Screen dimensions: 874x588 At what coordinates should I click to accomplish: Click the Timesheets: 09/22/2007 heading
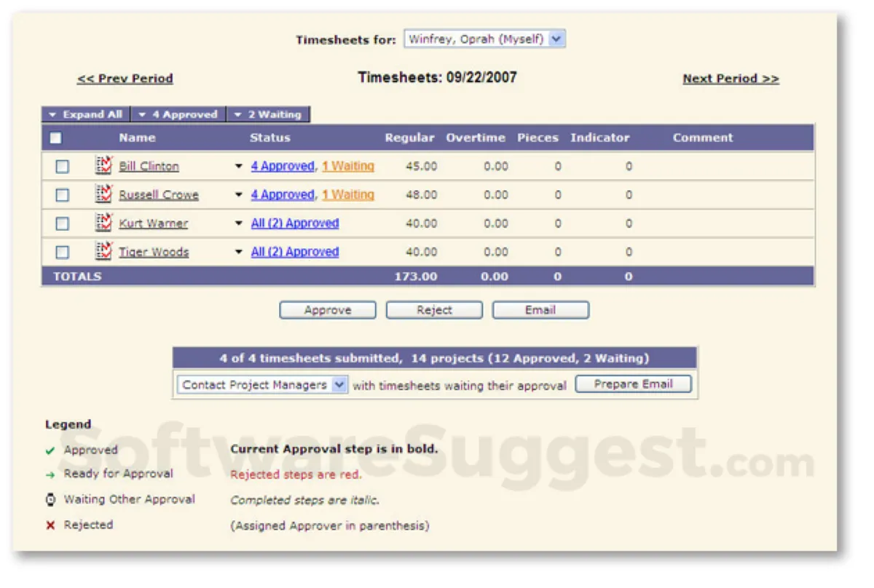tap(438, 77)
